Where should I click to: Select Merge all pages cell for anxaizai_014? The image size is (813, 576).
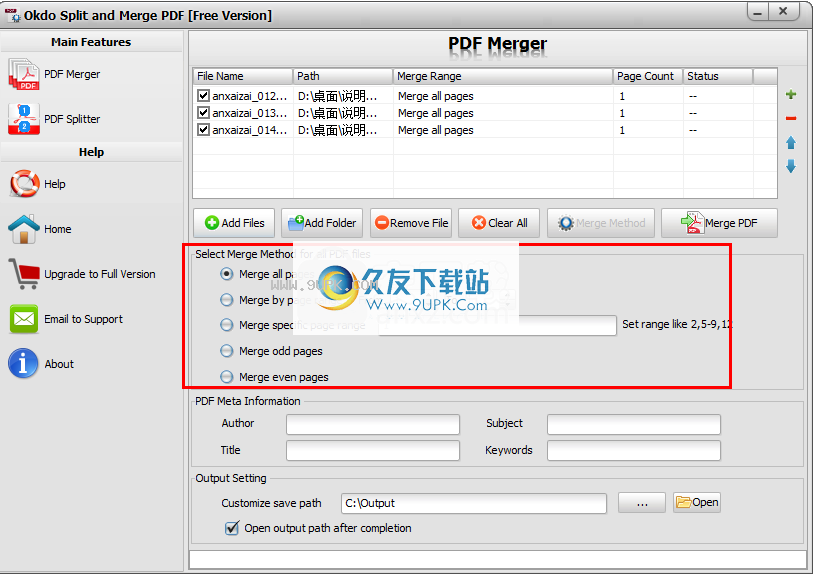pos(503,130)
